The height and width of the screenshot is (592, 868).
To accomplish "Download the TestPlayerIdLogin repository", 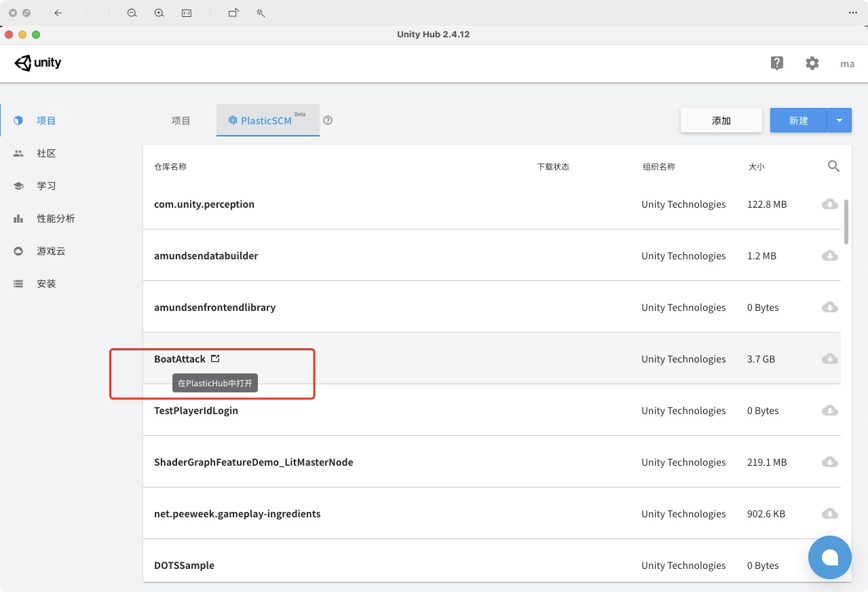I will [x=830, y=411].
